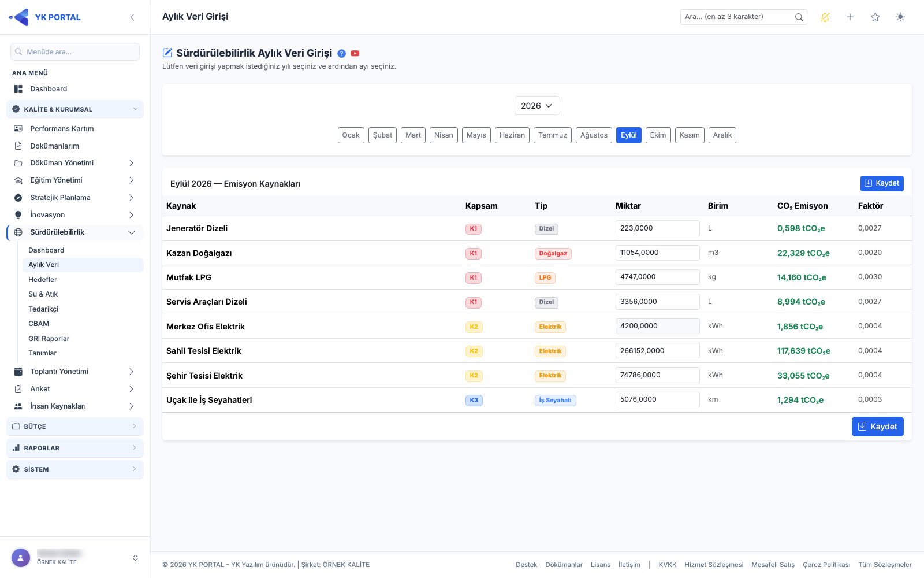
Task: Click the Menüde ara search box
Action: (x=75, y=51)
